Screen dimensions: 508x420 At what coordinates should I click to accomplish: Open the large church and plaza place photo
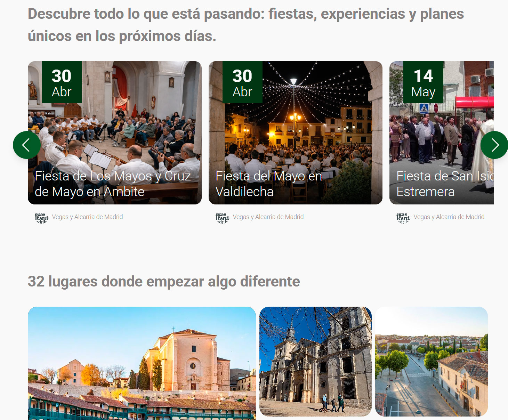[142, 363]
